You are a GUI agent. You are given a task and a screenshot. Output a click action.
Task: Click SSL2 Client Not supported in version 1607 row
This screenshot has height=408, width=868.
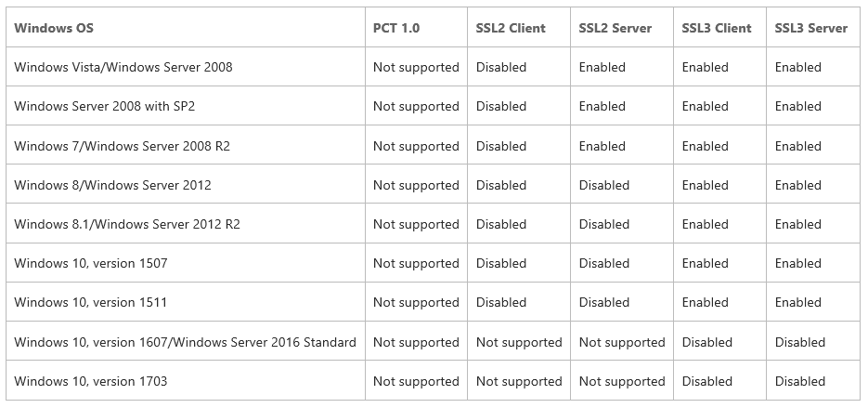(x=519, y=342)
